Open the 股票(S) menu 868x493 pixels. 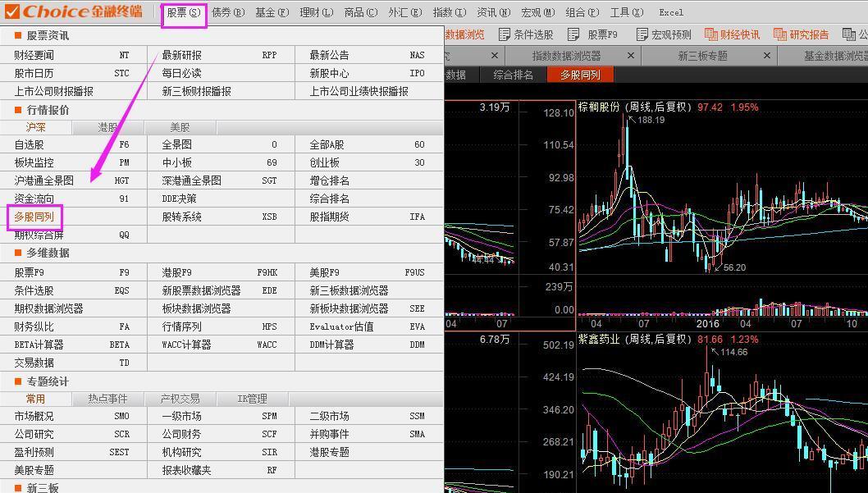[x=184, y=13]
